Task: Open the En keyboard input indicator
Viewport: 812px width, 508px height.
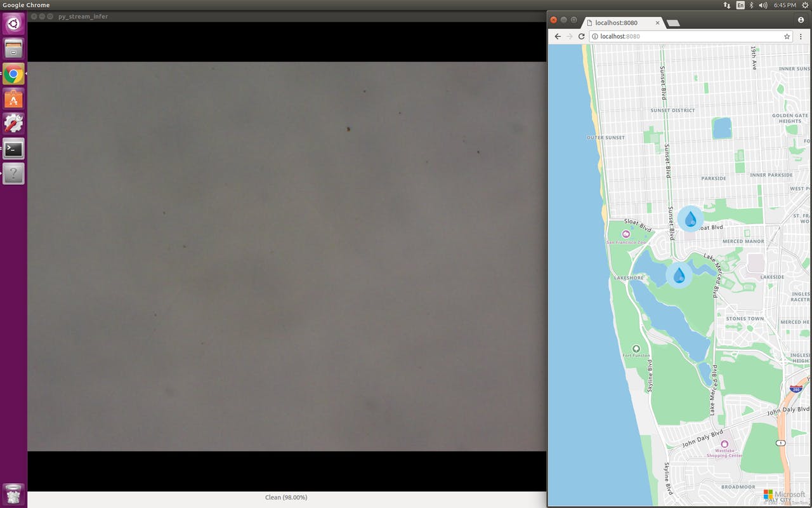Action: 740,5
